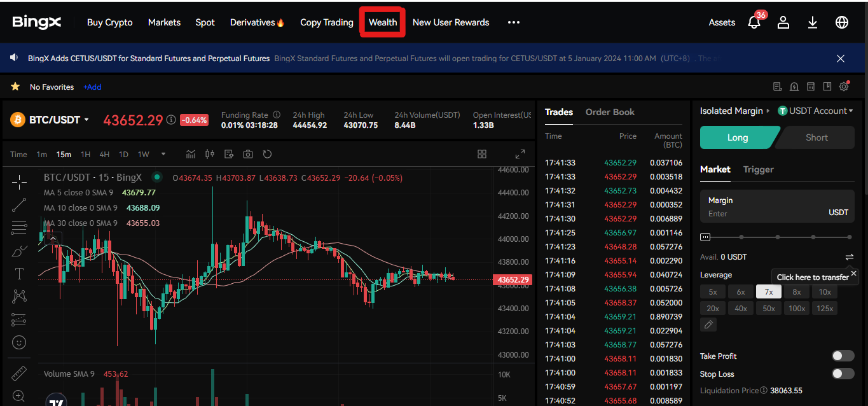Open the chart indicators icon
Screen dimensions: 868x406
click(x=191, y=154)
